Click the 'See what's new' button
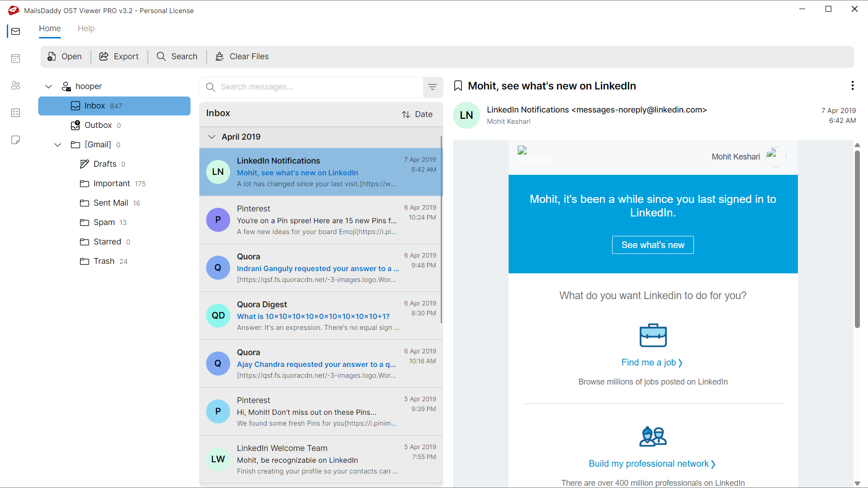Image resolution: width=868 pixels, height=488 pixels. tap(653, 245)
